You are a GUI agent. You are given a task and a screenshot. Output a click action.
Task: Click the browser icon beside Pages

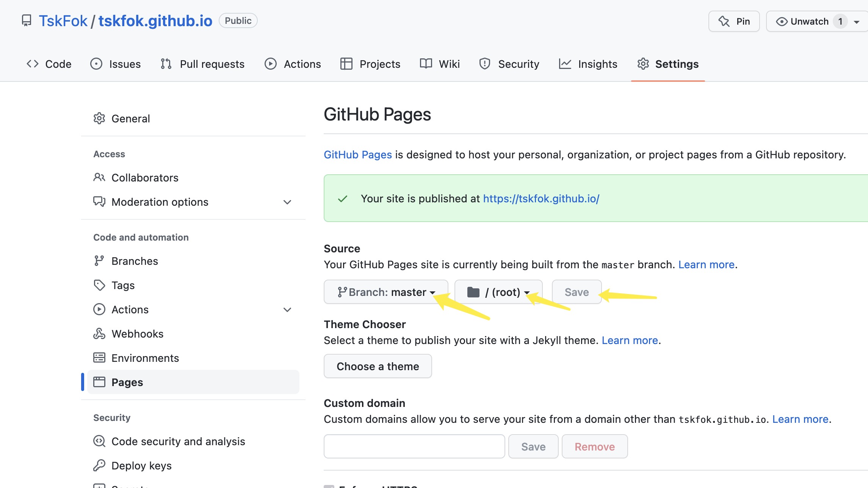pyautogui.click(x=99, y=382)
